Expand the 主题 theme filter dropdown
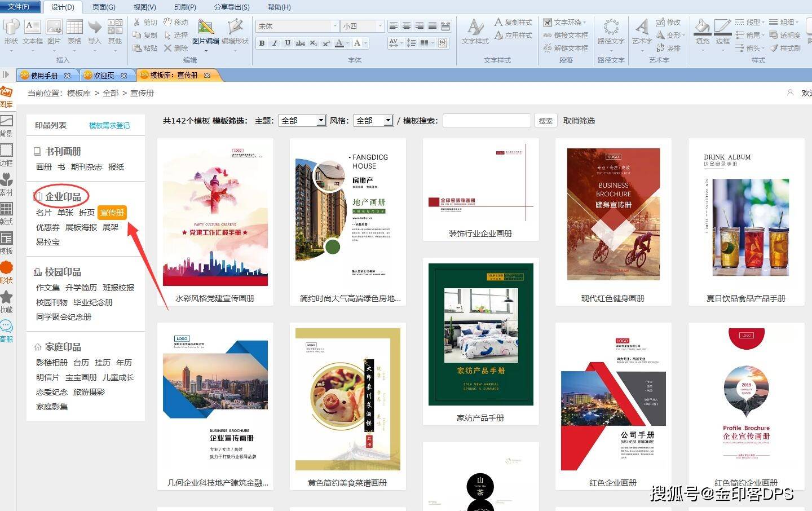The width and height of the screenshot is (812, 511). pyautogui.click(x=321, y=121)
